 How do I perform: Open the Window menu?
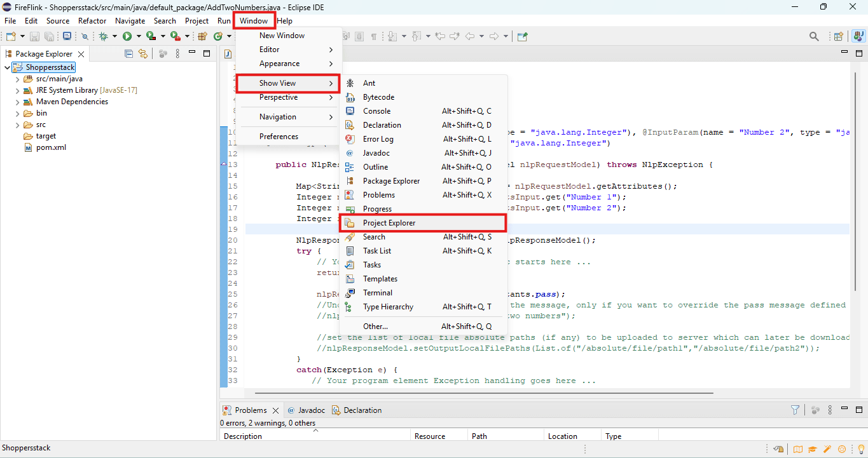click(x=254, y=21)
